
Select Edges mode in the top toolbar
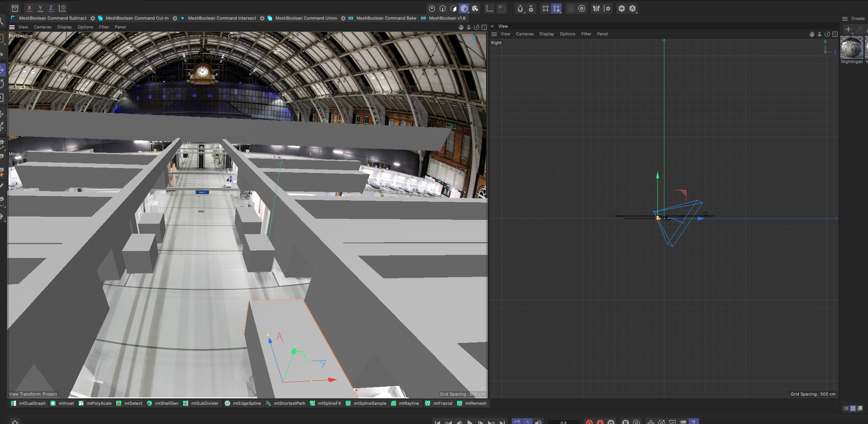coord(443,8)
